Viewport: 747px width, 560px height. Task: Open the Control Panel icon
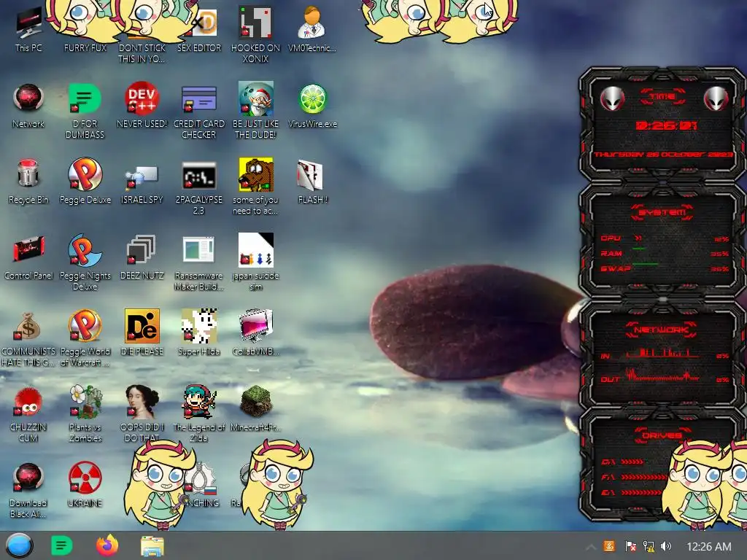[28, 257]
